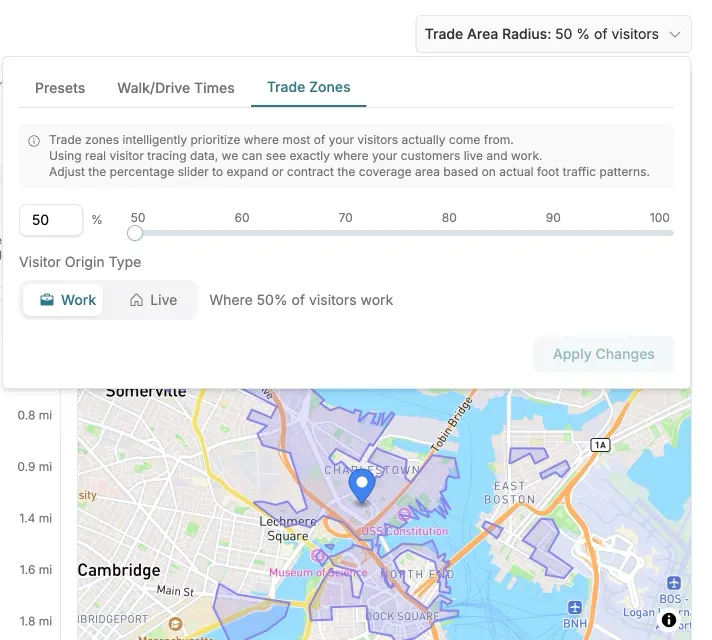
Task: Click the Tobin Bridge label on the map
Action: pos(451,425)
